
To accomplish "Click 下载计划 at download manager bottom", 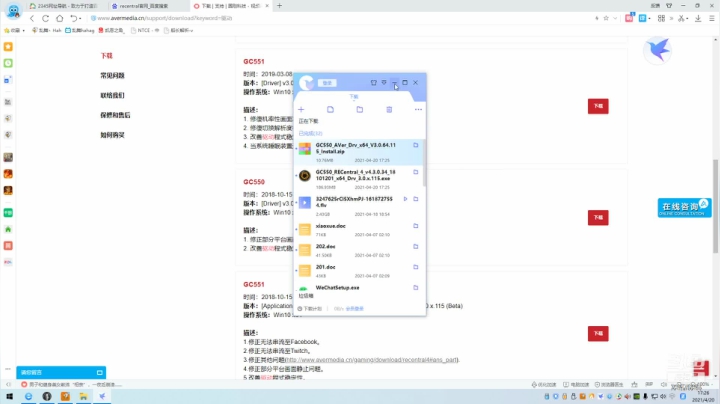I will coord(310,309).
